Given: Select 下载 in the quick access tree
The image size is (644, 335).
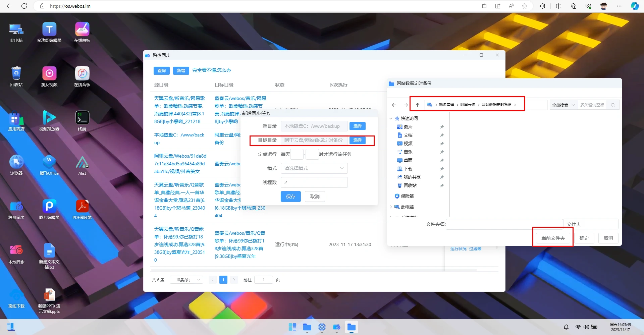Looking at the screenshot, I should click(x=408, y=169).
